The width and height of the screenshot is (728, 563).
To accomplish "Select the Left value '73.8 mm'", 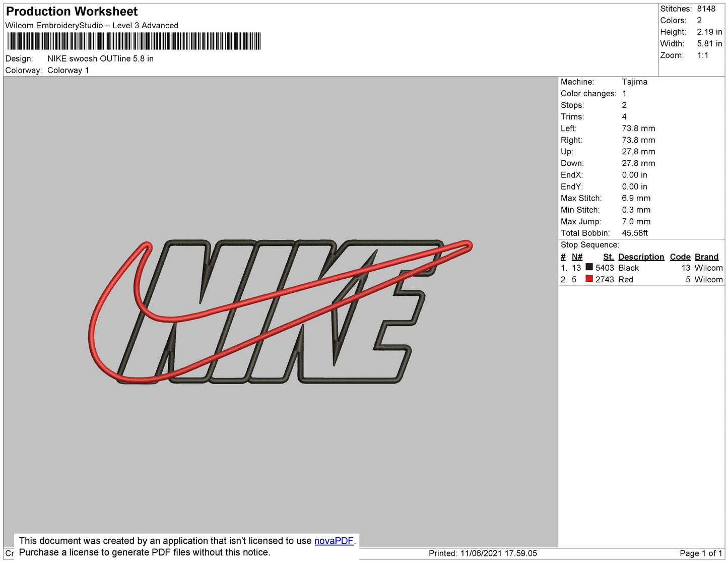I will click(x=638, y=128).
